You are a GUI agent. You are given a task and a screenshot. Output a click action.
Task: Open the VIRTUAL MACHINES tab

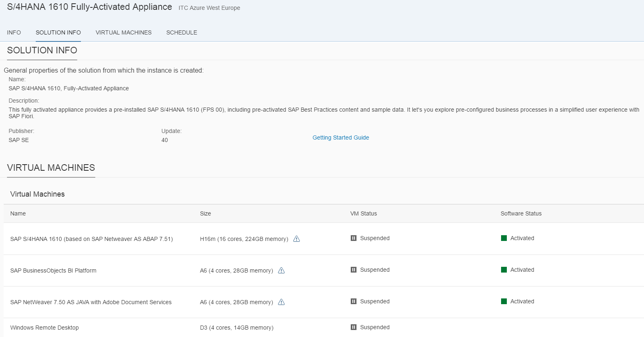point(124,32)
